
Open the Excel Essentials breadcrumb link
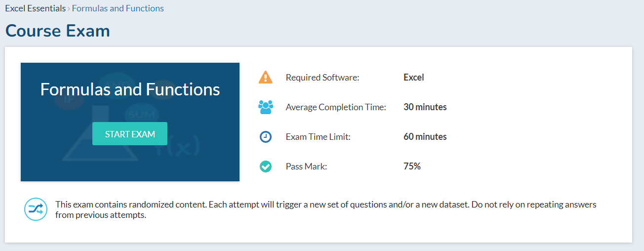(x=35, y=8)
